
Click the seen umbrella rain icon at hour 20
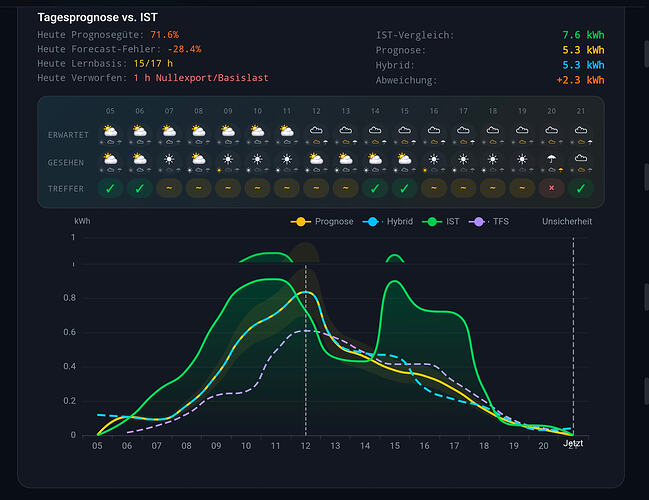tap(551, 159)
